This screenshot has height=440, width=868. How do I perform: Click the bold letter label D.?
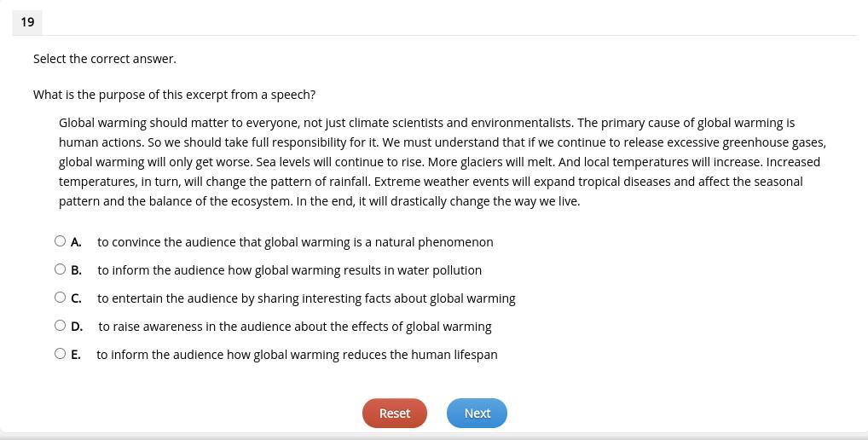tap(77, 327)
